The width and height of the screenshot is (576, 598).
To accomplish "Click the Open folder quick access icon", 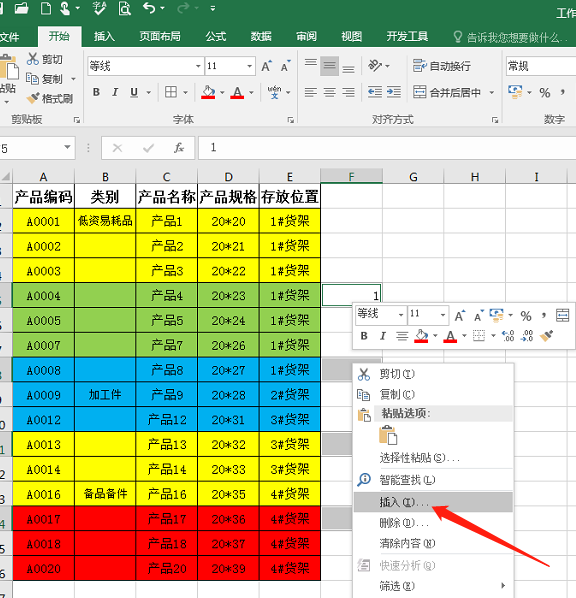I will tap(21, 8).
